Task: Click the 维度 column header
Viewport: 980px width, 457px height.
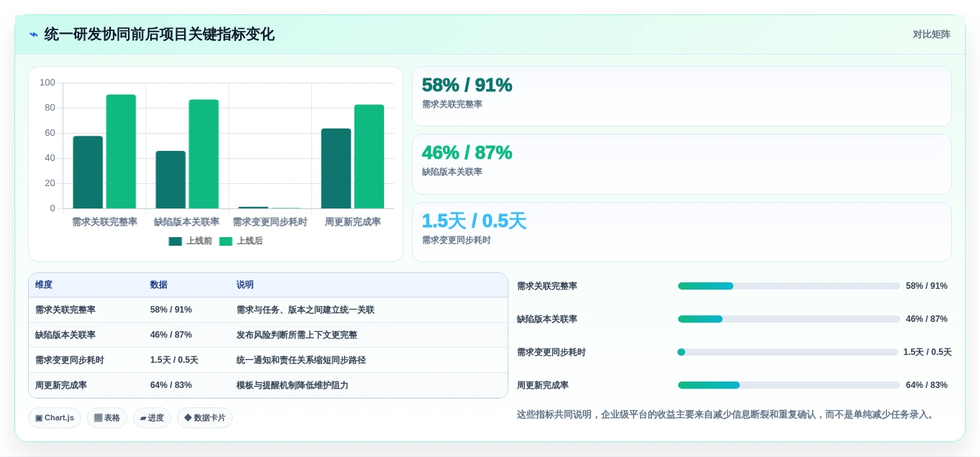Action: pyautogui.click(x=44, y=285)
